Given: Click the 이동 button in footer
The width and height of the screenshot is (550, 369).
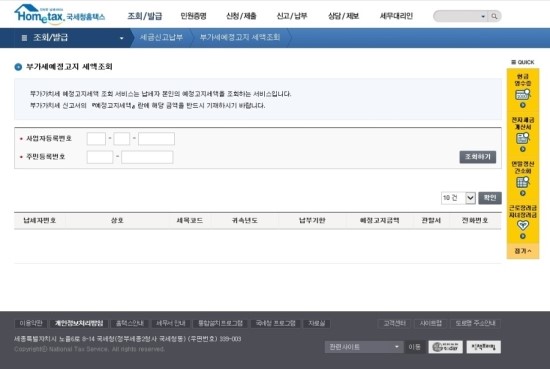Looking at the screenshot, I should click(414, 347).
